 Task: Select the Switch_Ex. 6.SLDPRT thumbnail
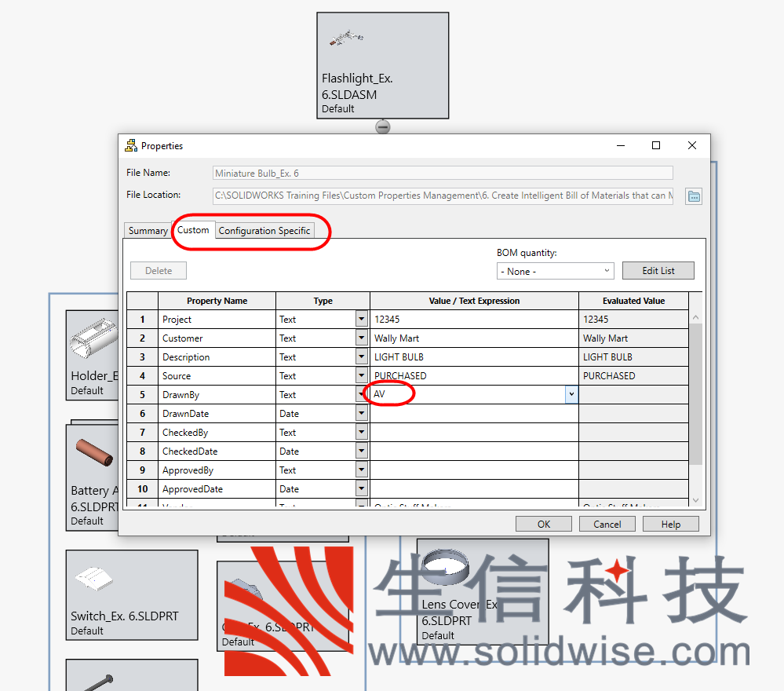click(x=132, y=595)
